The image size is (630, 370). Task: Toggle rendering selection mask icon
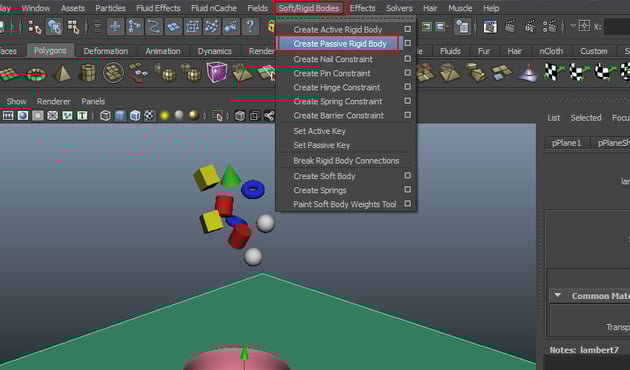pyautogui.click(x=231, y=27)
